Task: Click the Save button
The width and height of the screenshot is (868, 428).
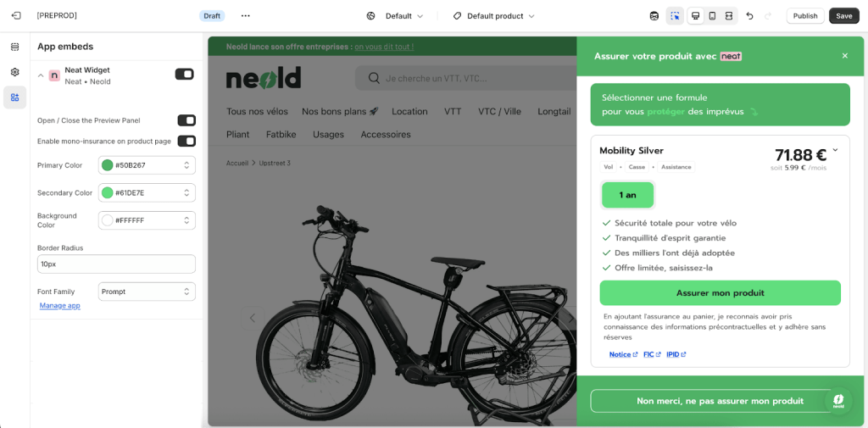Action: click(843, 15)
